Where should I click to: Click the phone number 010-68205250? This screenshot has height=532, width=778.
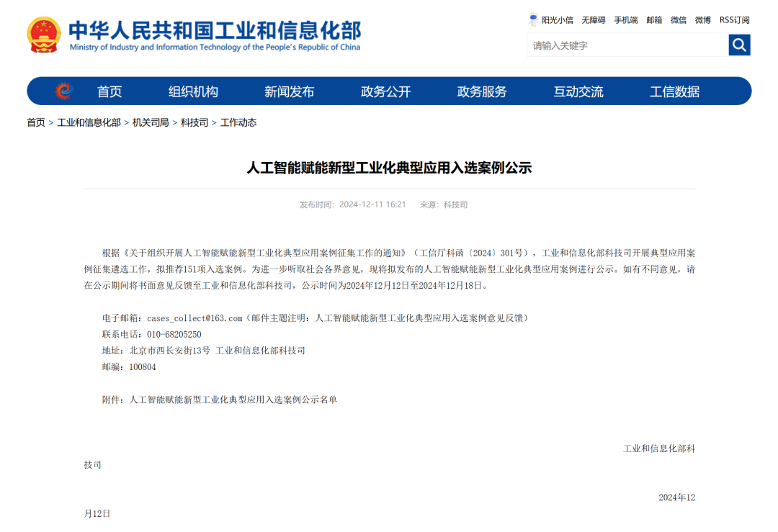pyautogui.click(x=174, y=335)
